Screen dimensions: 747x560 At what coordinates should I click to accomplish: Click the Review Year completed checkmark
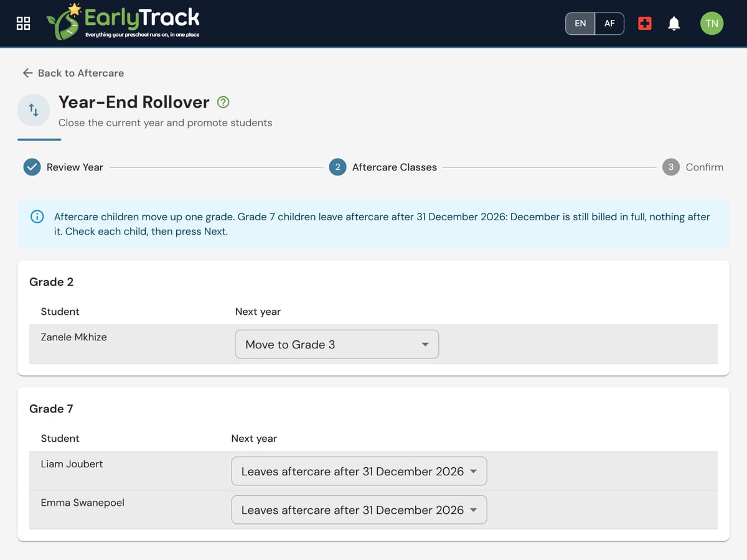coord(32,167)
